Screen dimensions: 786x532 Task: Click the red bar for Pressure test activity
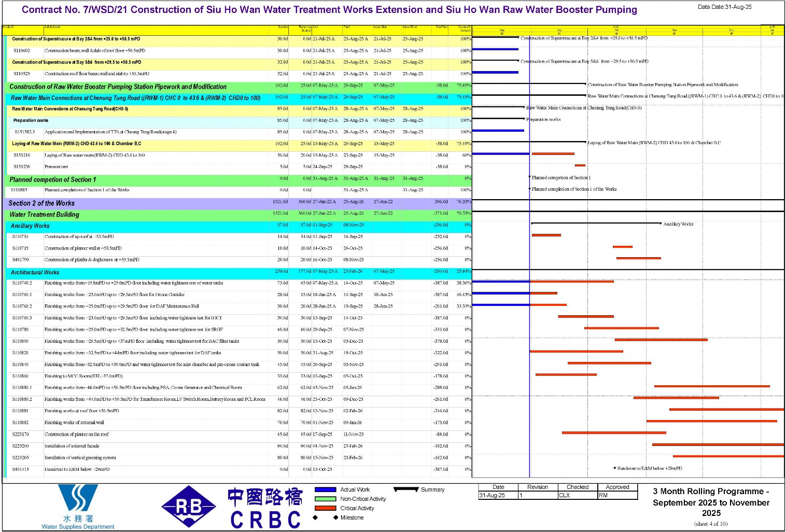point(580,165)
